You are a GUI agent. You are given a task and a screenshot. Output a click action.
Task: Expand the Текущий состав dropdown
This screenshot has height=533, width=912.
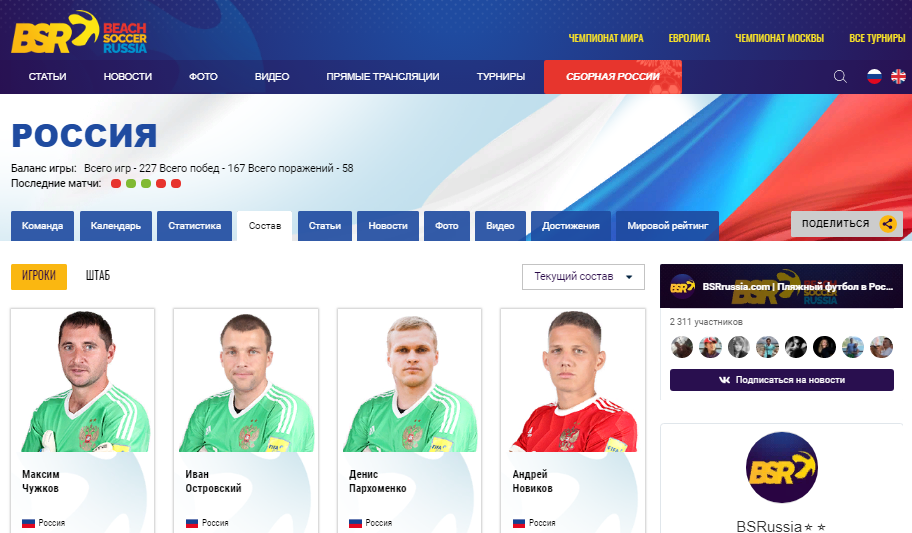point(583,277)
